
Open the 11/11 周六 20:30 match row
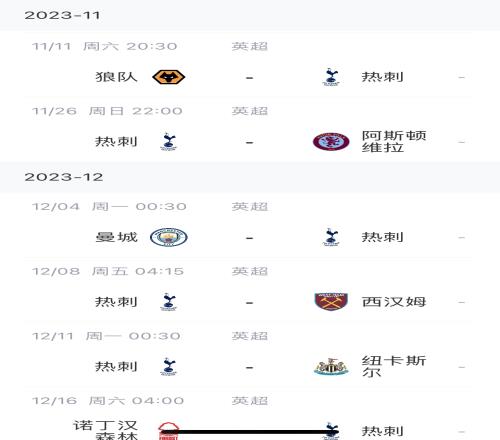(x=248, y=65)
